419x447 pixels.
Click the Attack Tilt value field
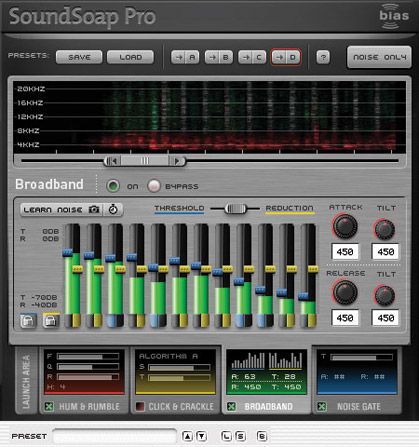point(385,252)
